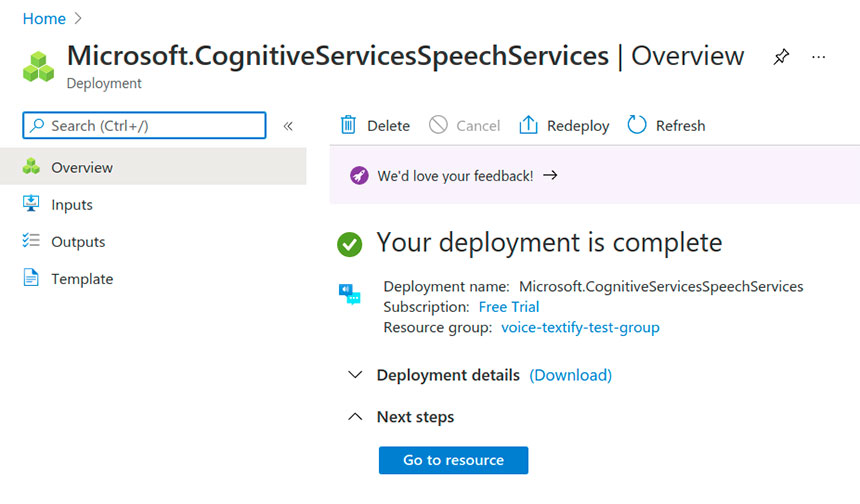Click the Speech Services resource icon
Image resolution: width=860 pixels, height=504 pixels.
point(349,294)
